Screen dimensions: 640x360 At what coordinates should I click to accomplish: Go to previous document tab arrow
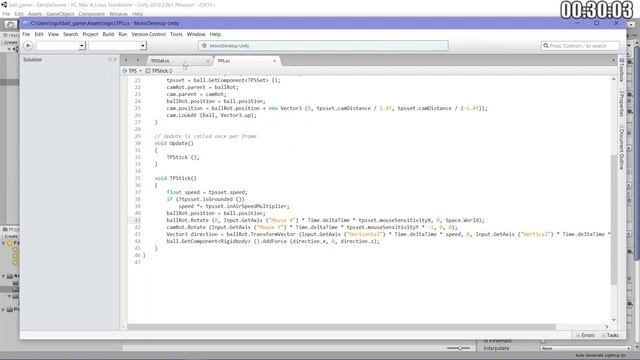click(126, 60)
